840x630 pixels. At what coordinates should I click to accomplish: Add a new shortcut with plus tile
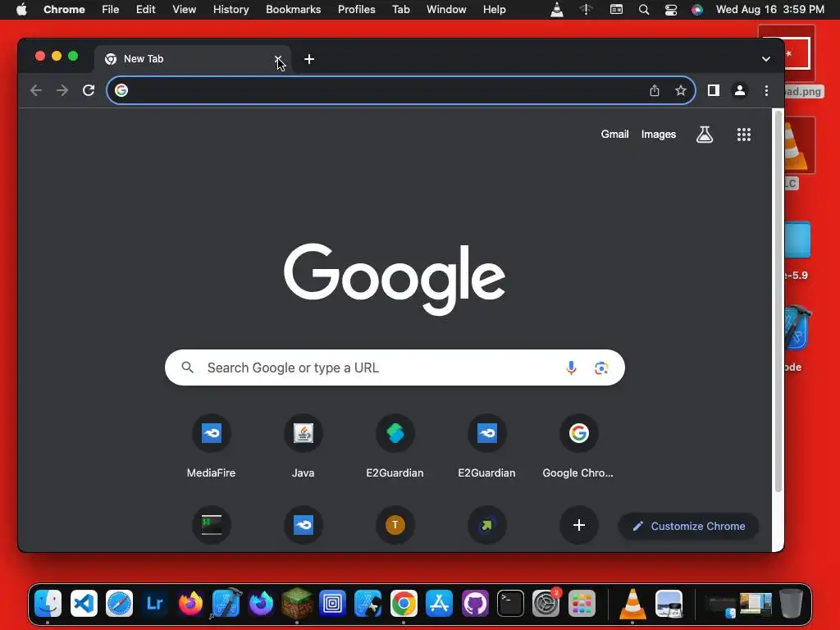coord(578,525)
